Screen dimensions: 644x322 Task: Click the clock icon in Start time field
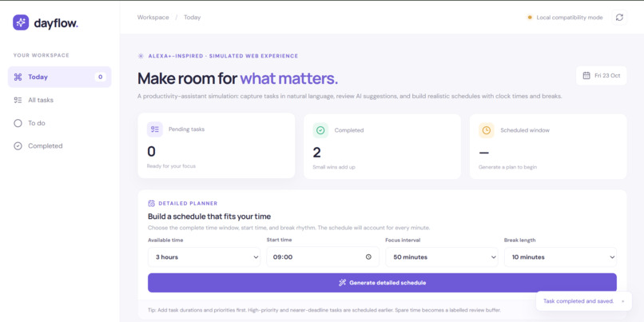(x=368, y=256)
